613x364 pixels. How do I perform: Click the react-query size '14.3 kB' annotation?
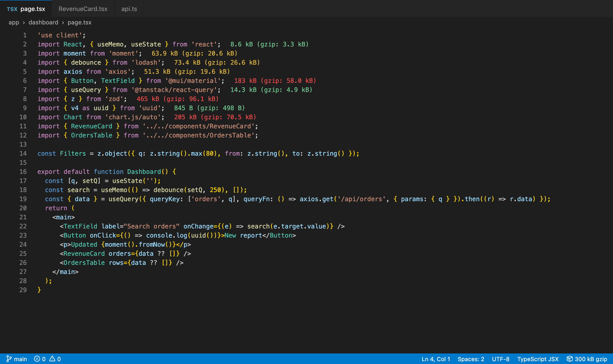point(271,90)
